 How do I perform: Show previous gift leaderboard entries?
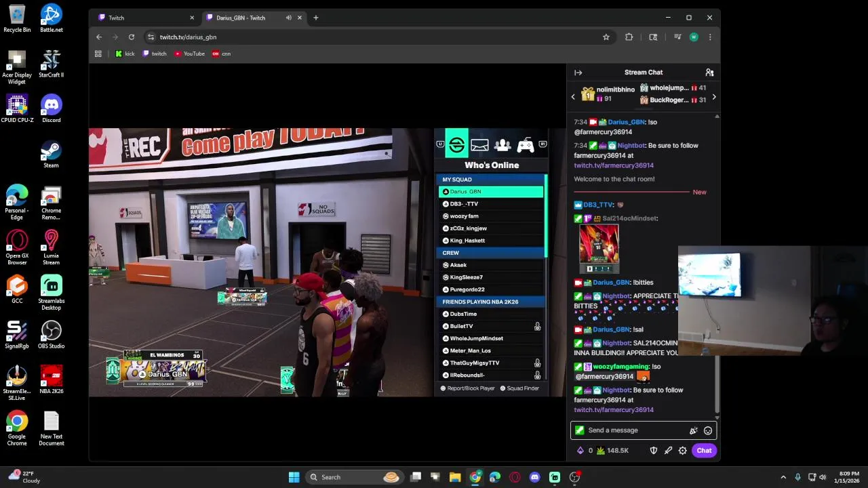pyautogui.click(x=573, y=97)
